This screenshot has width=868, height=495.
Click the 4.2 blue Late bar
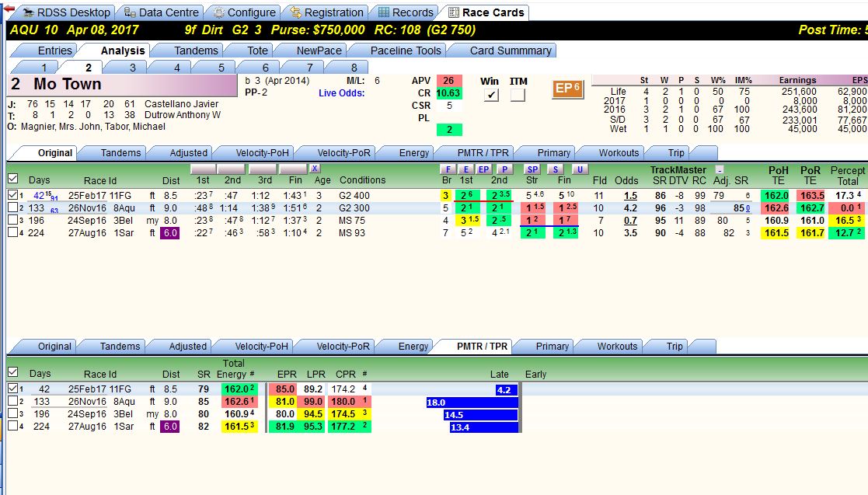tap(507, 390)
